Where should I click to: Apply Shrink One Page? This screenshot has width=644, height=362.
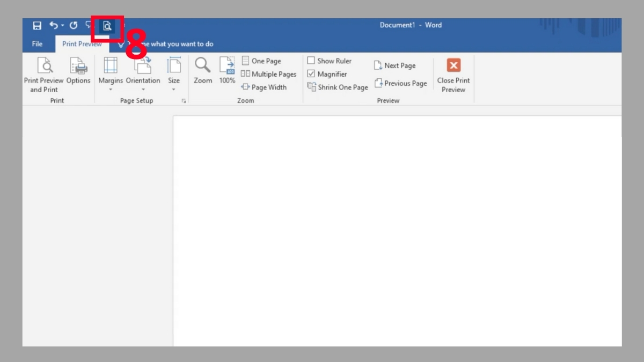(337, 87)
